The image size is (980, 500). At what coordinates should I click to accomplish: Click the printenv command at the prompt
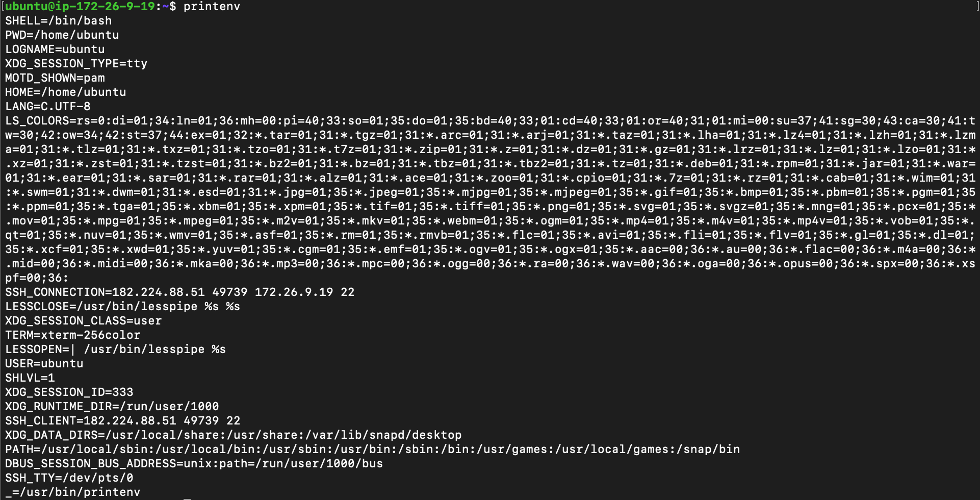point(212,7)
